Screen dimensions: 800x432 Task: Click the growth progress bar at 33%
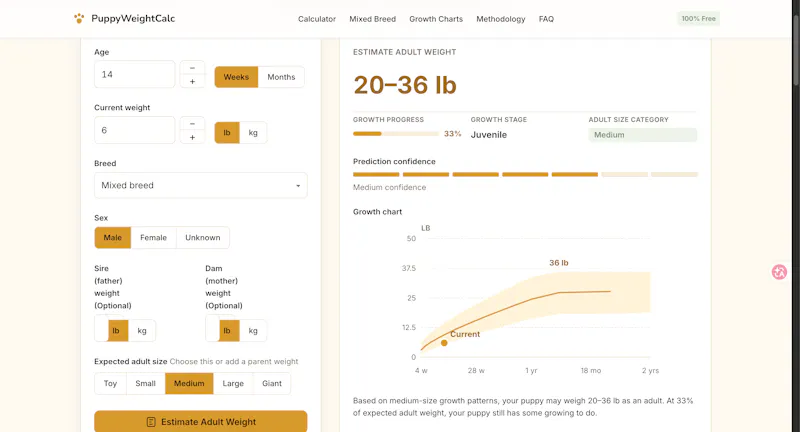(396, 134)
